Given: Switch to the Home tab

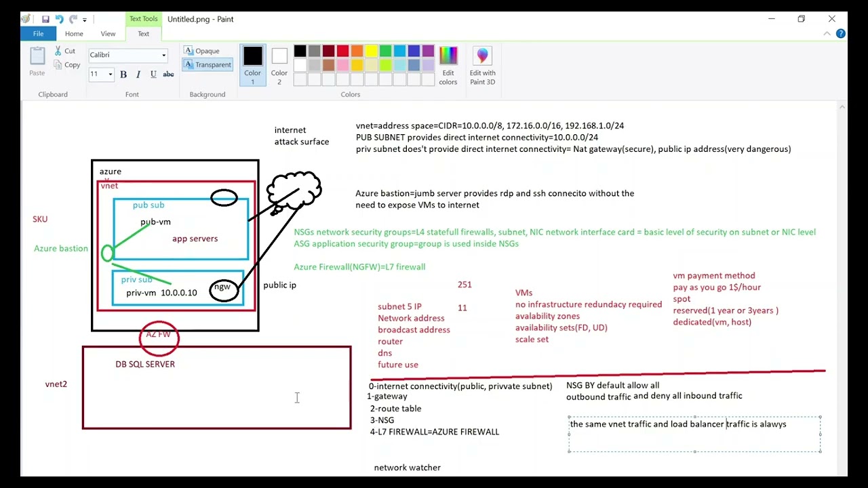Looking at the screenshot, I should [74, 33].
